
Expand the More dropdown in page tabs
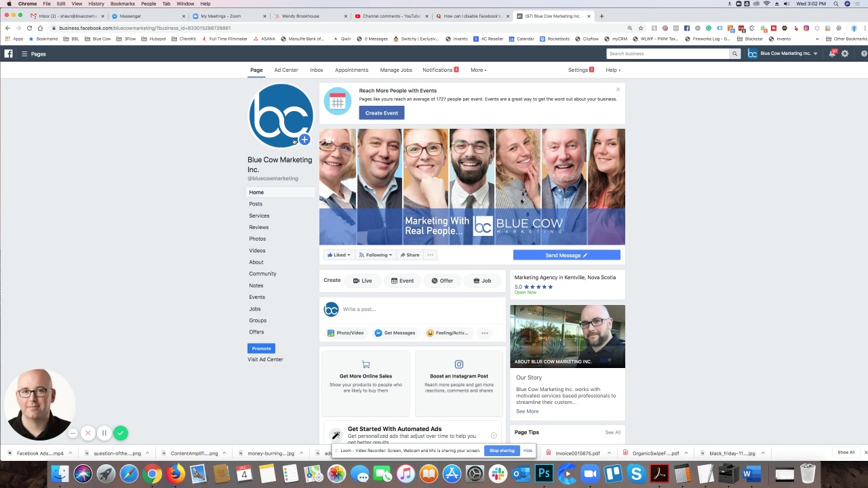tap(479, 70)
